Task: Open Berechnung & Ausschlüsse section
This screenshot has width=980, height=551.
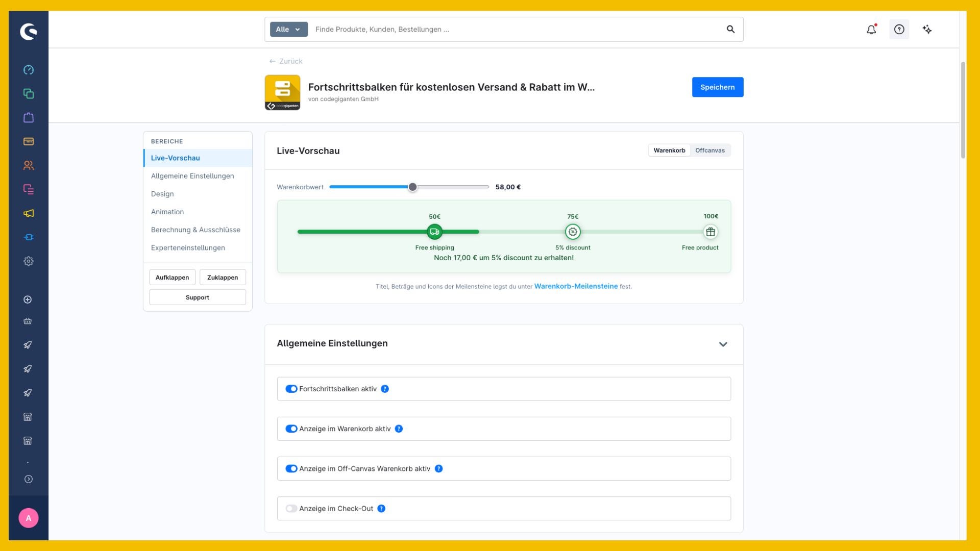Action: point(198,230)
